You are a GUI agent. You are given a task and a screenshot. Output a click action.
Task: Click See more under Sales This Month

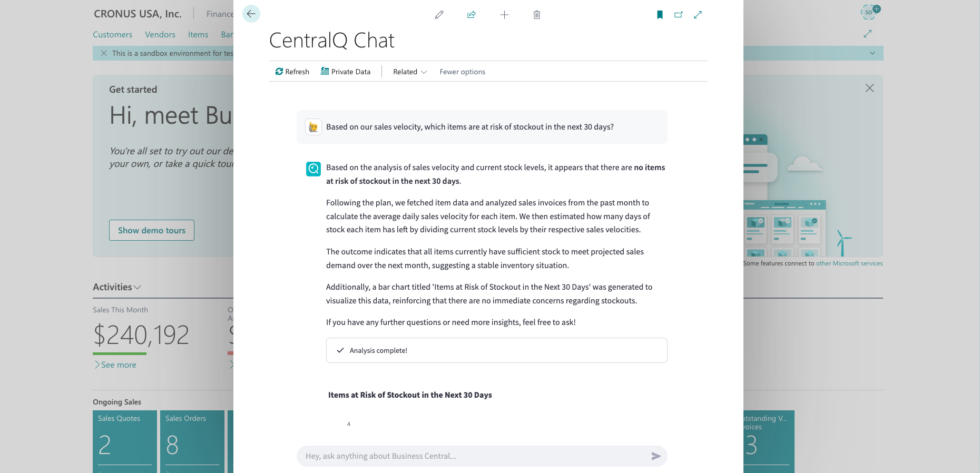coord(115,364)
